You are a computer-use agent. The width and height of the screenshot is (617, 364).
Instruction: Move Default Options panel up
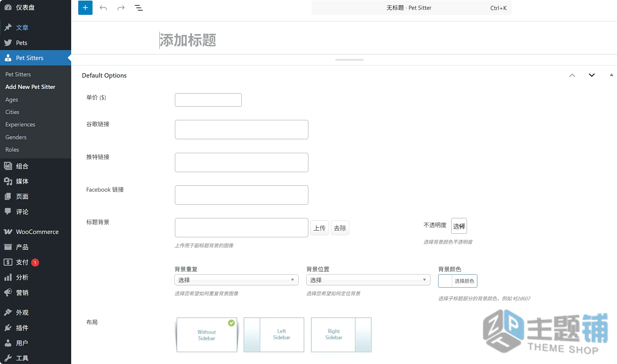pos(572,75)
